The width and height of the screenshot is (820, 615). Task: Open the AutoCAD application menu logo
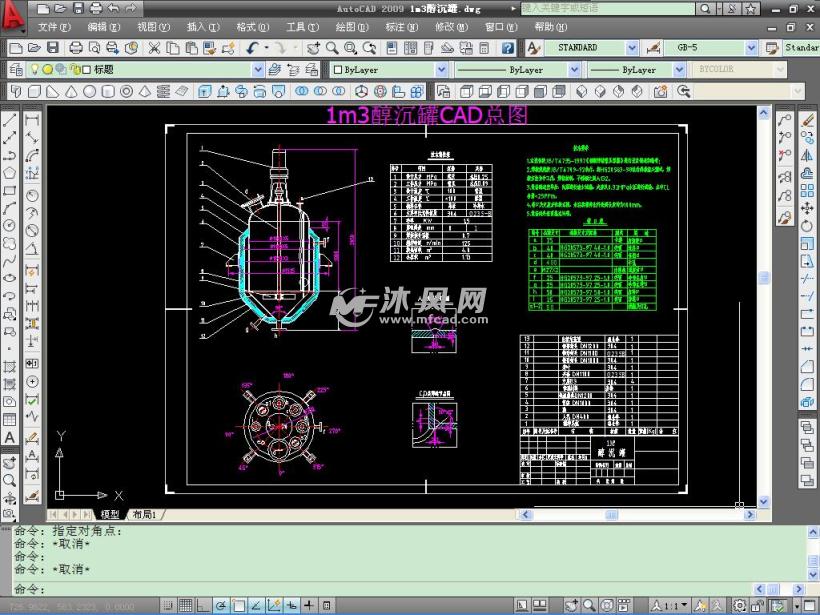[x=14, y=14]
